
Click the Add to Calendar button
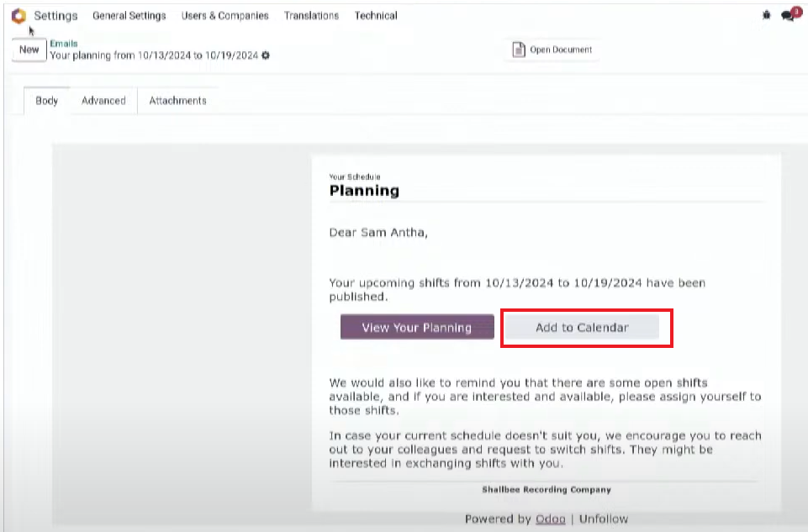pyautogui.click(x=582, y=327)
